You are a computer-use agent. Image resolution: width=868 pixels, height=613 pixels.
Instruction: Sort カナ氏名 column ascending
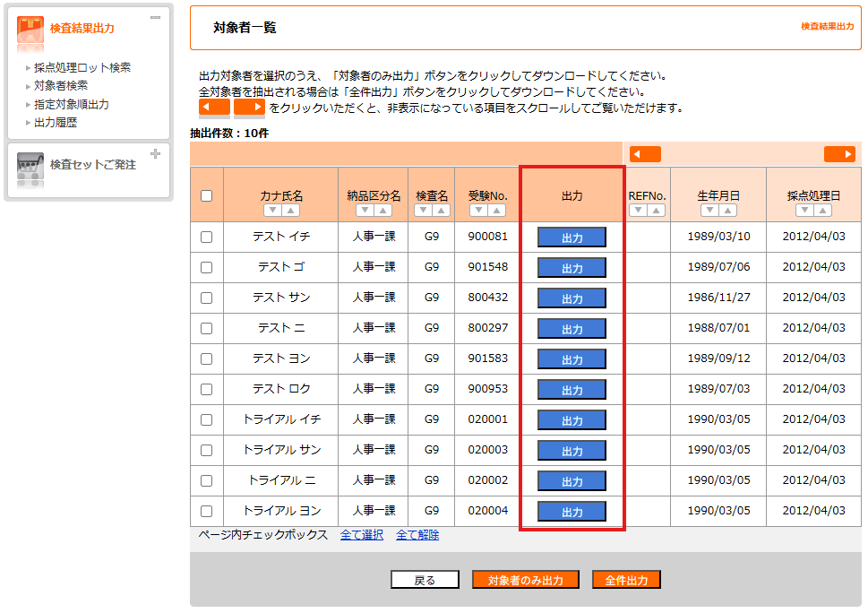point(291,211)
